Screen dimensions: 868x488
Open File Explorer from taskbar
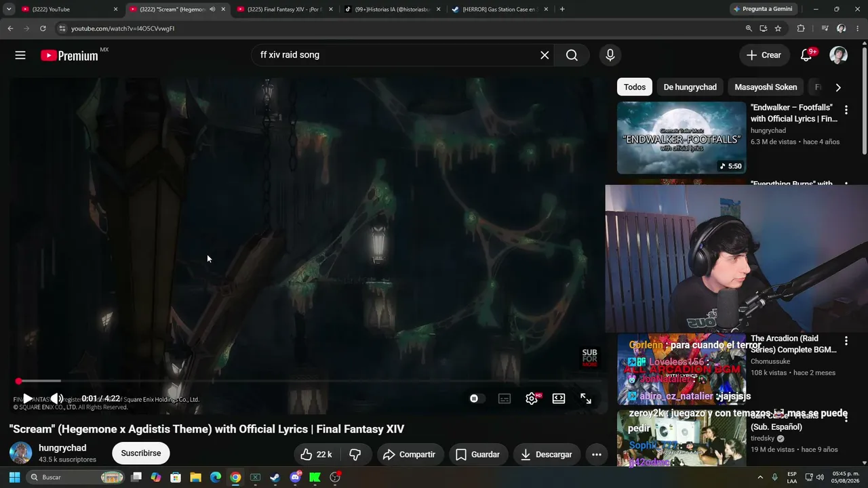point(195,477)
